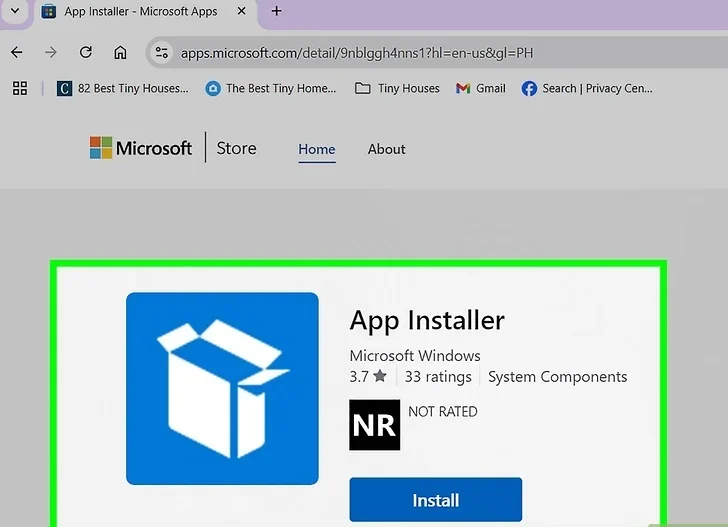Click the 3.7 star rating
The image size is (728, 527).
pos(368,376)
